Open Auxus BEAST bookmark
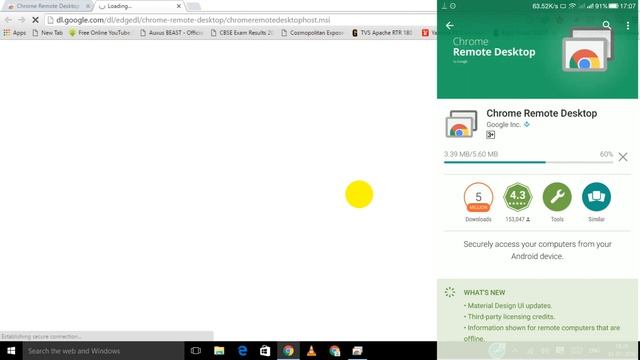 click(x=171, y=33)
